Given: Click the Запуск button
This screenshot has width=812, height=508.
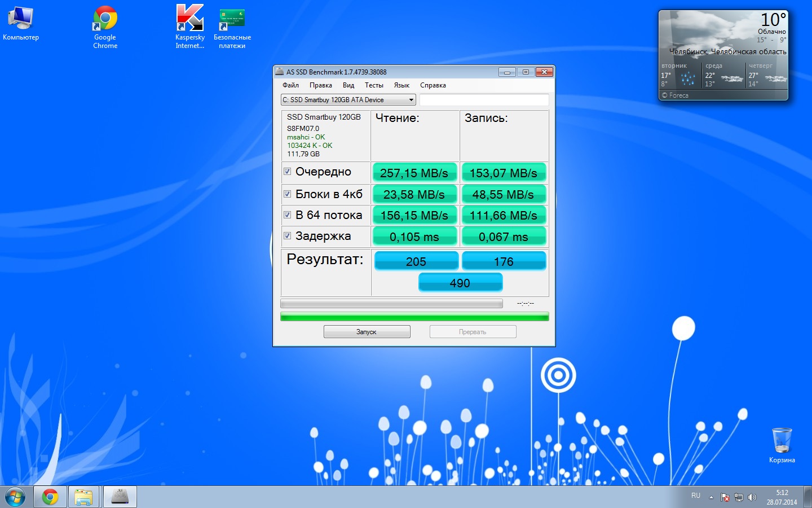Looking at the screenshot, I should point(367,332).
